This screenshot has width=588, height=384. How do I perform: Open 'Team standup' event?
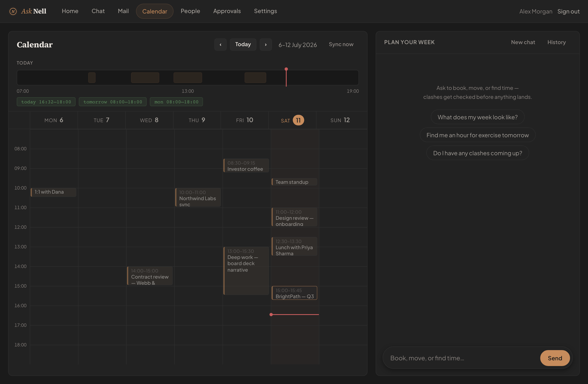[x=294, y=182]
